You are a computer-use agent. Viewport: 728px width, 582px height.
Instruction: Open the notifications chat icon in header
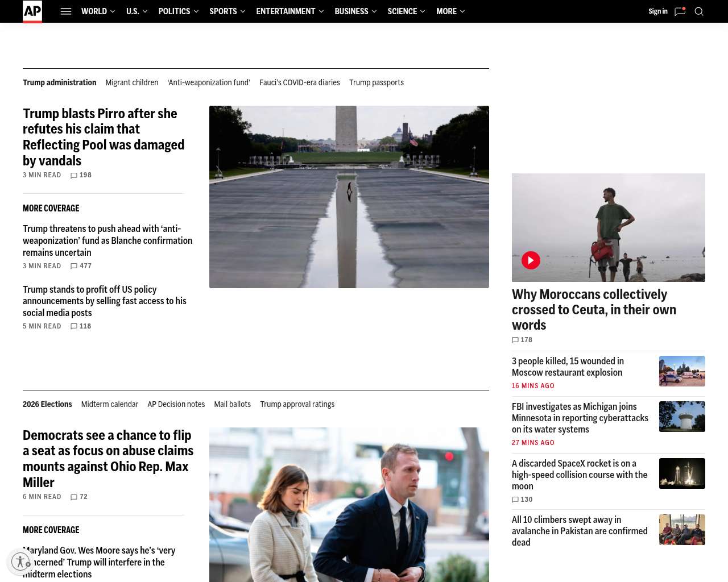[680, 11]
